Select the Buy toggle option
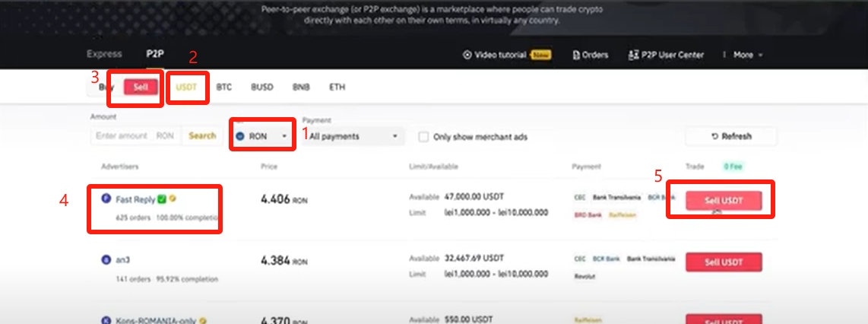 [106, 87]
